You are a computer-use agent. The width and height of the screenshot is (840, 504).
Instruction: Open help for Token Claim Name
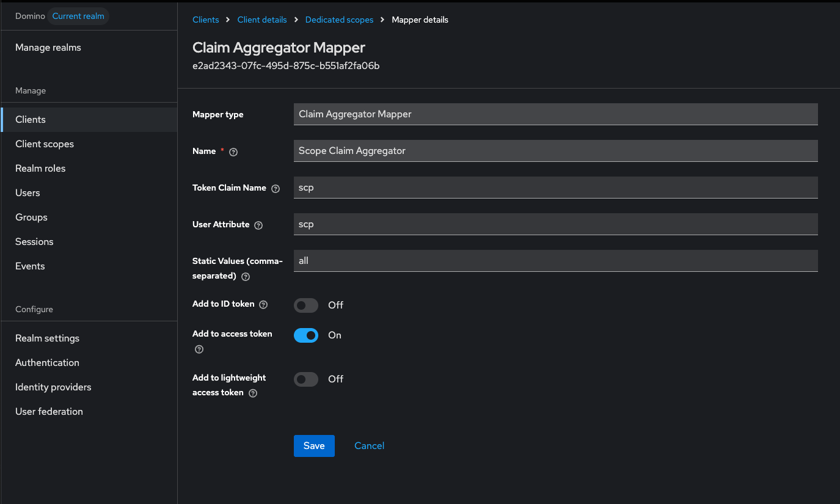(275, 188)
